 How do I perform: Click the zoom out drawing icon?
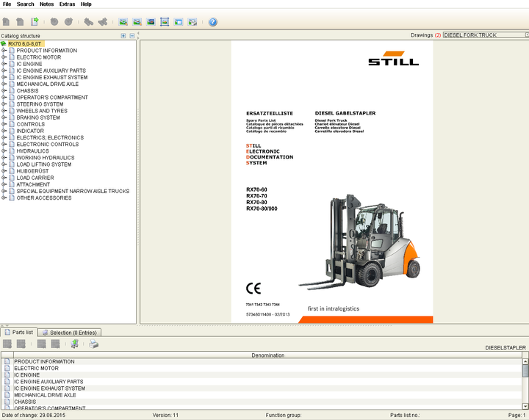coord(137,22)
